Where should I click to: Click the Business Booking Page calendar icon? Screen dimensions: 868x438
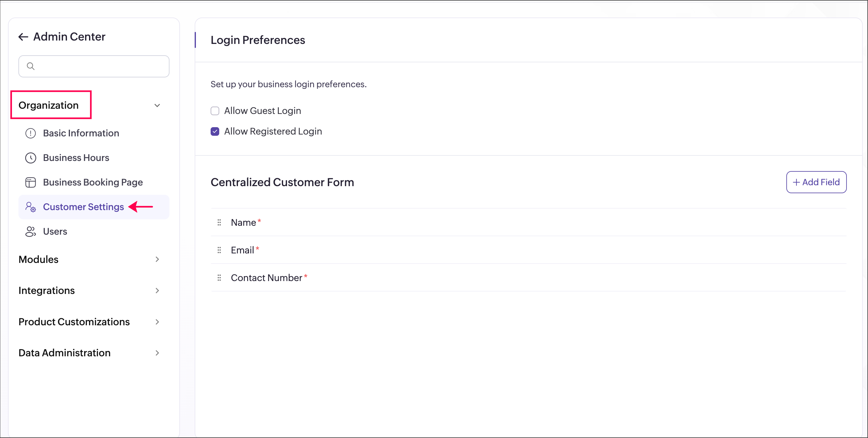pyautogui.click(x=31, y=182)
